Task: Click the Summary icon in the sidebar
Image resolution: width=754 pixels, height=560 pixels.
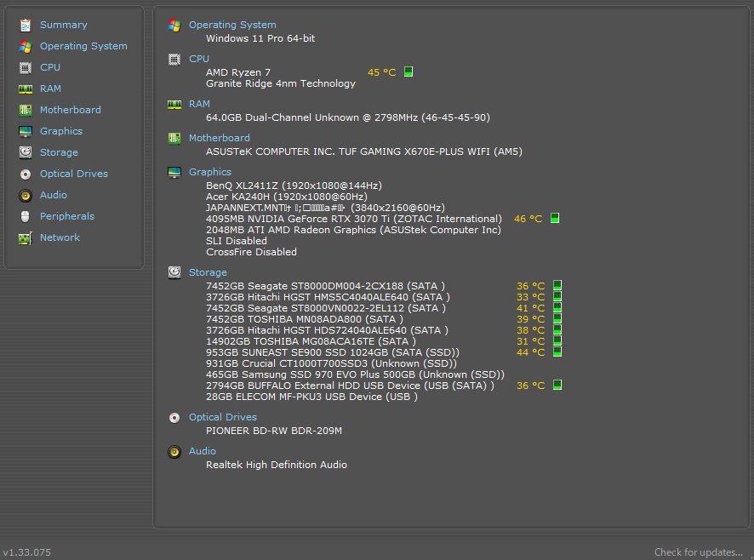Action: [26, 25]
